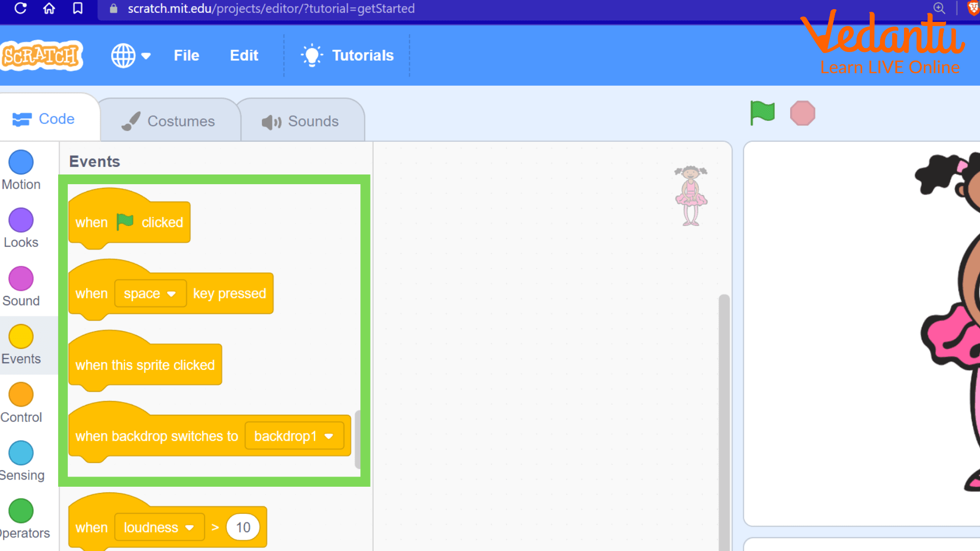Click the green flag run button

[x=762, y=112]
